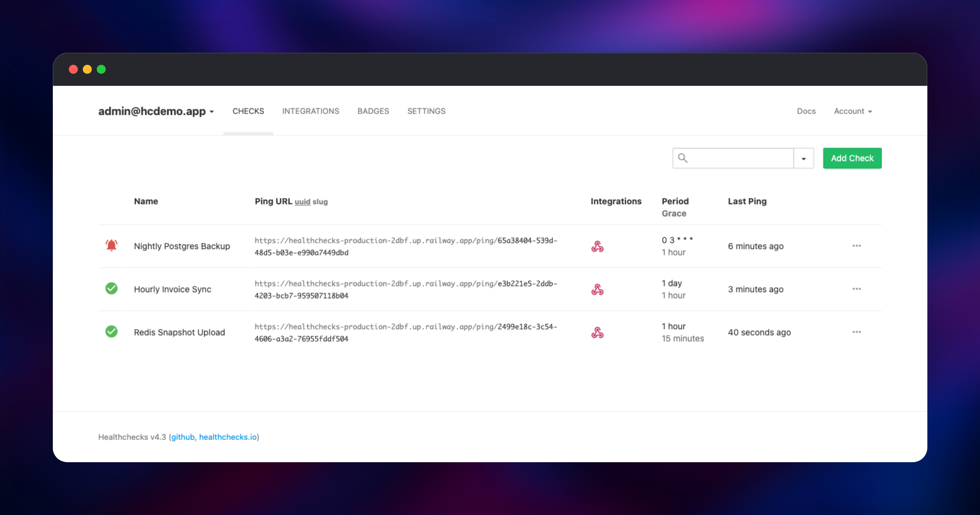Select the Hourly Invoice Sync check name

coord(172,289)
